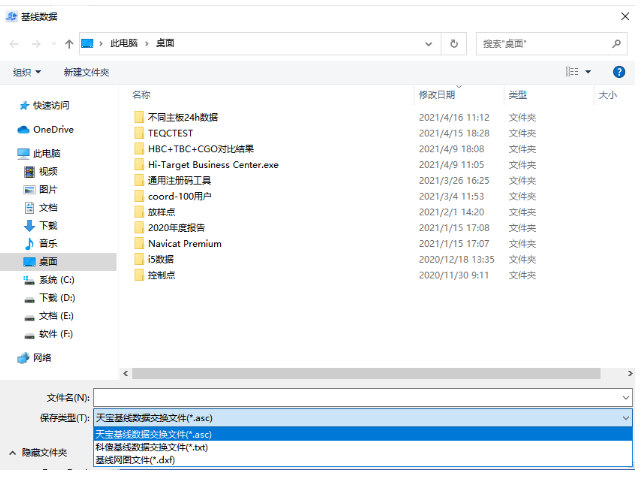641x481 pixels.
Task: Select folder icon of 控制点
Action: pos(139,275)
